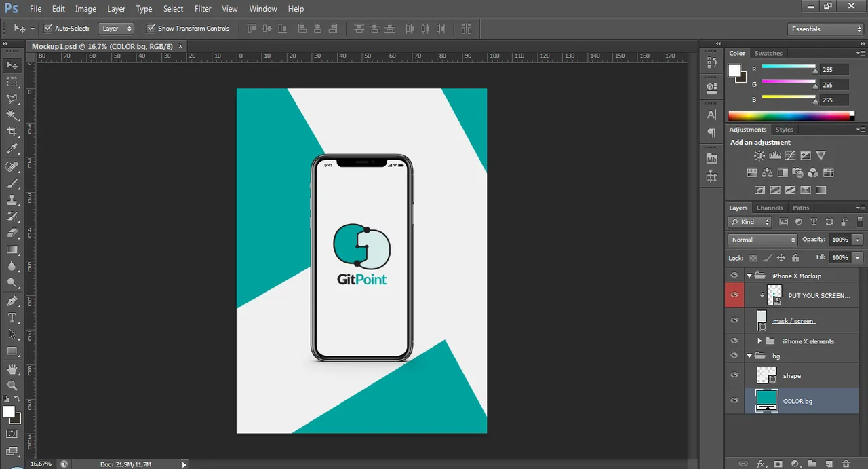
Task: Switch to the Swatches tab
Action: (768, 53)
